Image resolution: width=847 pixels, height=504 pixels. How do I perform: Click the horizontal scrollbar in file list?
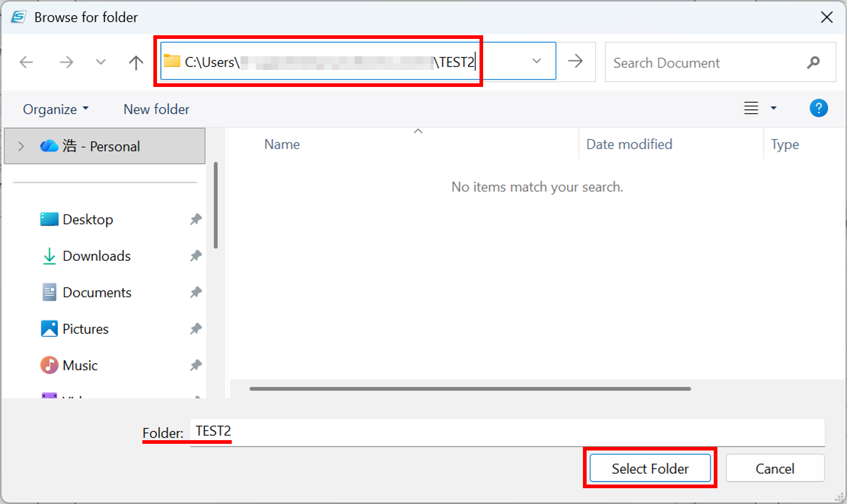click(470, 388)
